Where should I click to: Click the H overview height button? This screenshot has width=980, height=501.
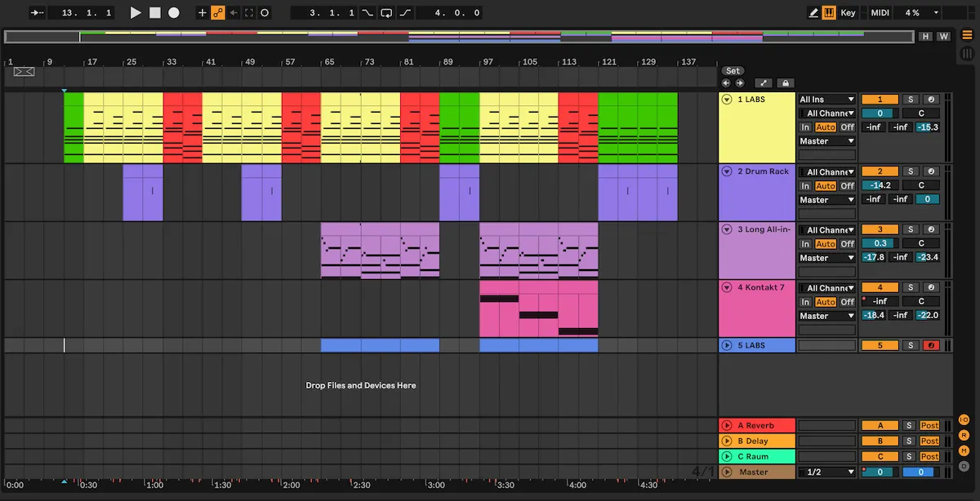(x=925, y=36)
